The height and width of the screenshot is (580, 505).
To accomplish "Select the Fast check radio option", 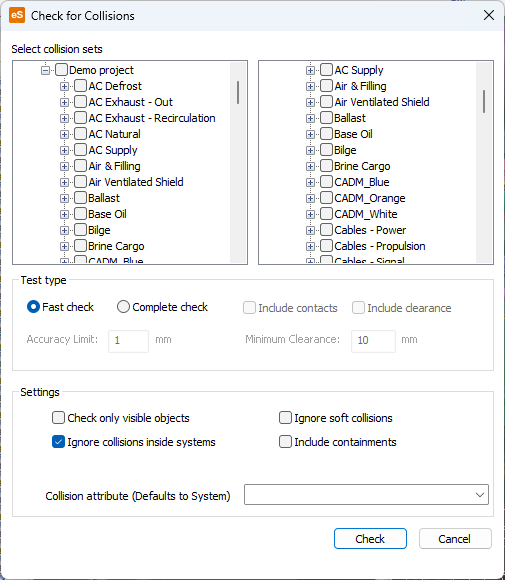I will point(33,307).
